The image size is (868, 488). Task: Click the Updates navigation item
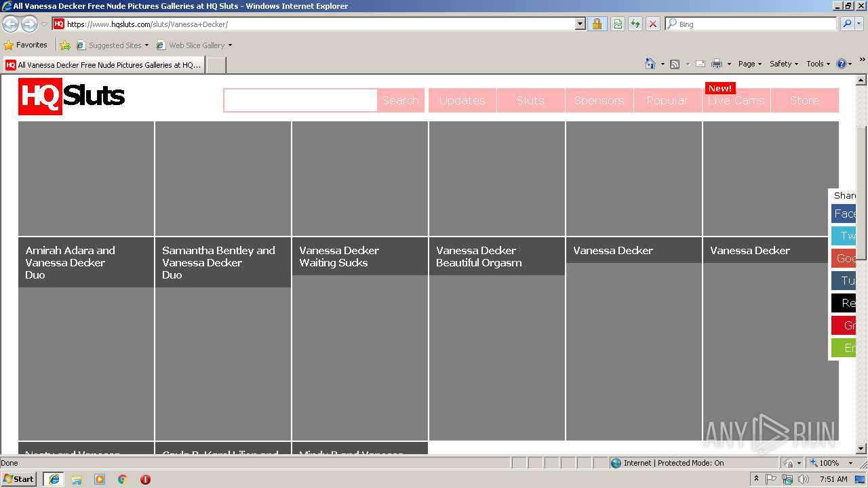(462, 100)
